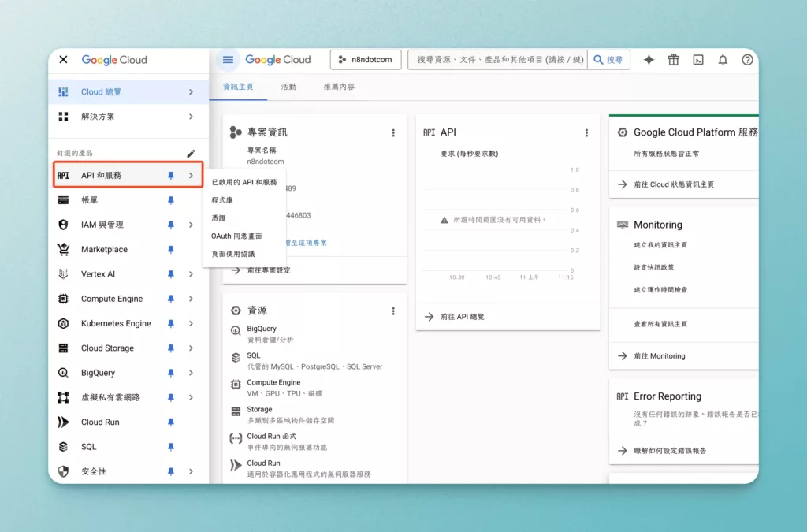
Task: Click the Vertex AI icon in sidebar
Action: [x=63, y=274]
